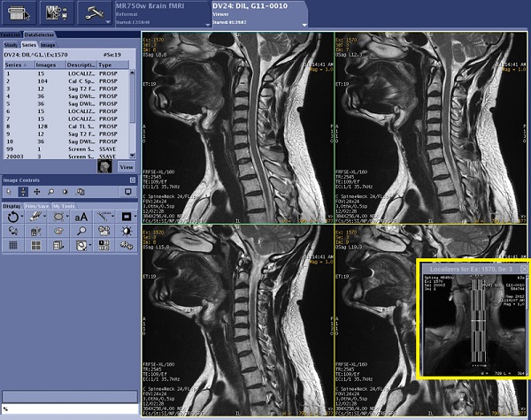Click the text annotation aA tool
531x420 pixels.
(x=81, y=217)
